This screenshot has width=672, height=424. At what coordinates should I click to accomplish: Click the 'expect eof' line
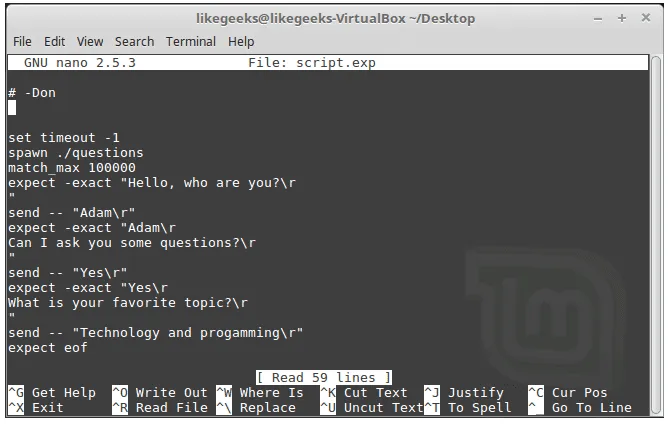48,348
